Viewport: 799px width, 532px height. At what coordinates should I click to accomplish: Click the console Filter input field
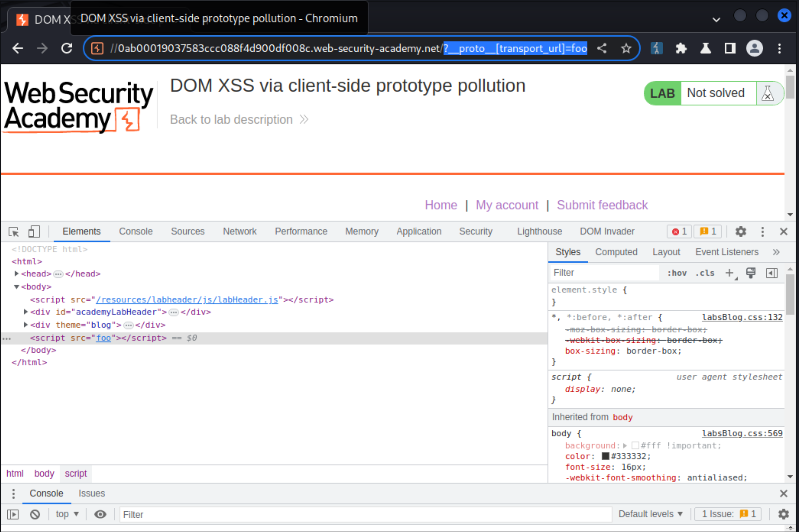365,515
